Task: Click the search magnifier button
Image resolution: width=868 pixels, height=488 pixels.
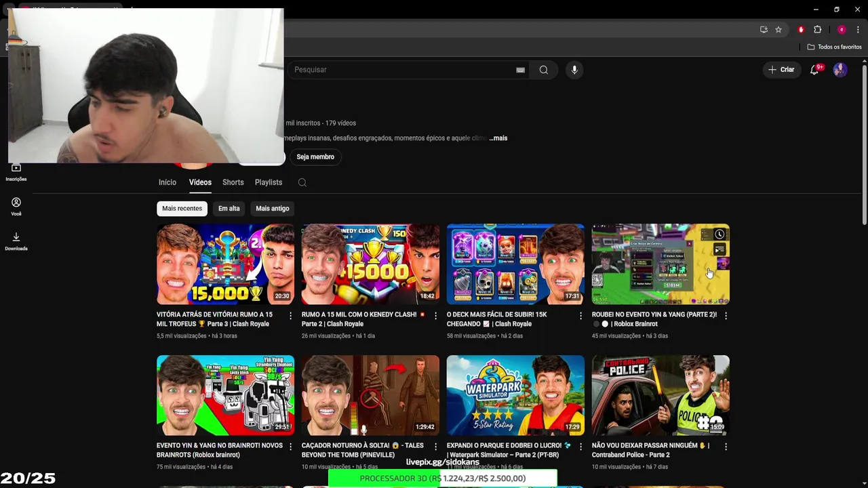Action: click(543, 70)
